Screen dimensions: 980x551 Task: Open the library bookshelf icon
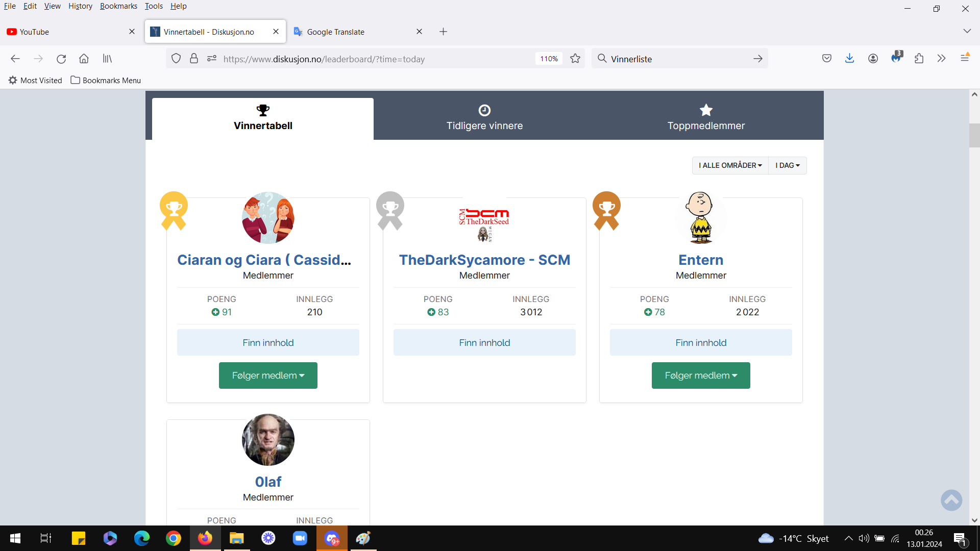[x=107, y=59]
